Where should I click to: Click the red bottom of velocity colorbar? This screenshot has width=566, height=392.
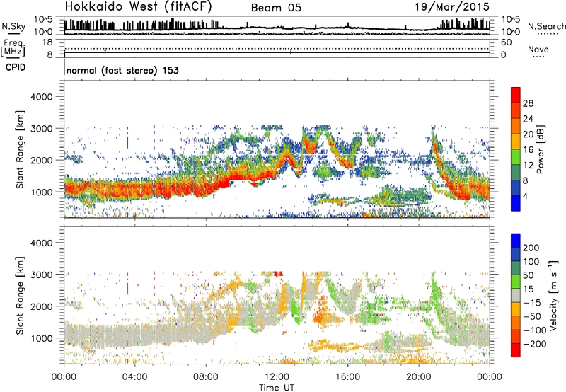click(516, 350)
